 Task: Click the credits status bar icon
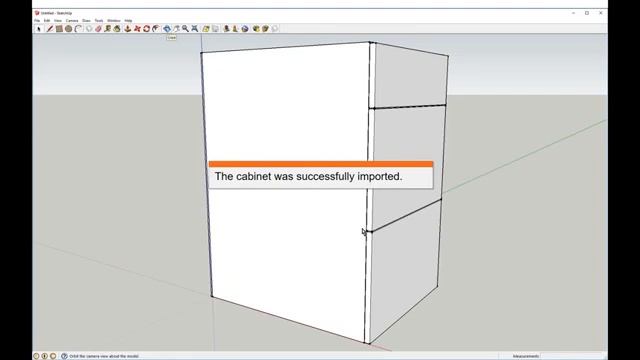[44, 356]
